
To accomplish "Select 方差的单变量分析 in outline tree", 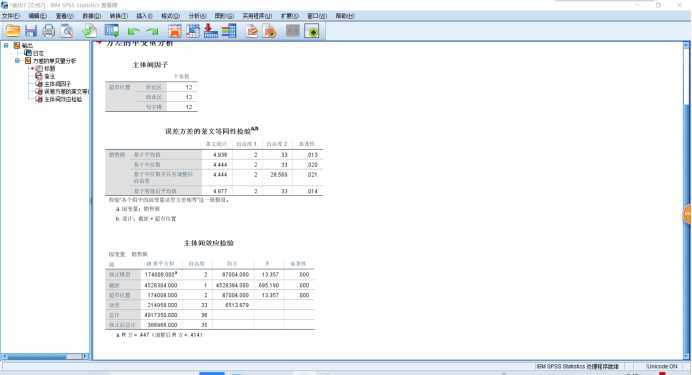I will click(x=54, y=61).
